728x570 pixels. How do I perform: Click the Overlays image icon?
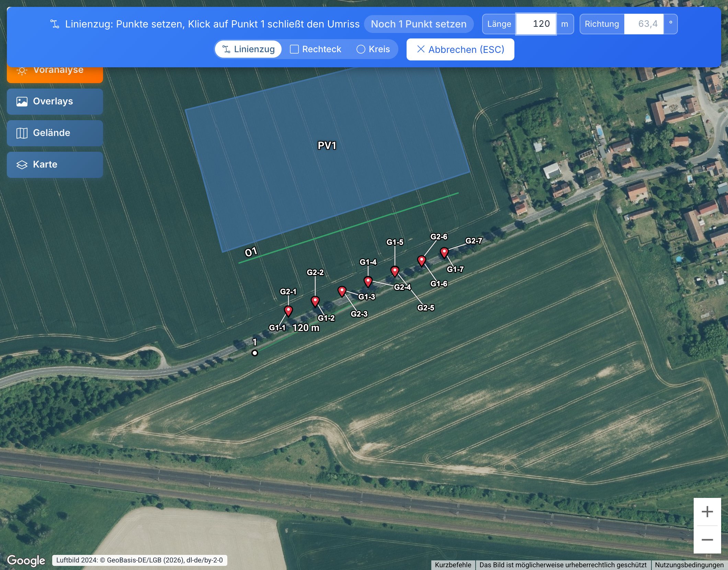(22, 101)
